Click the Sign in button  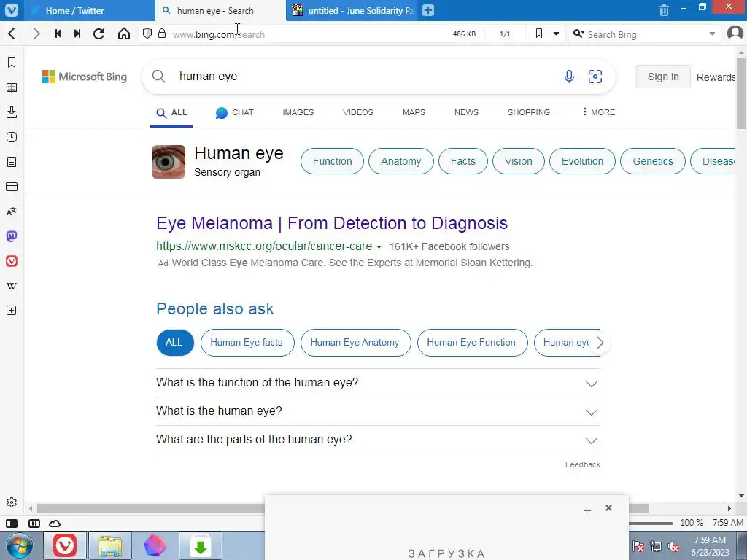(x=662, y=77)
